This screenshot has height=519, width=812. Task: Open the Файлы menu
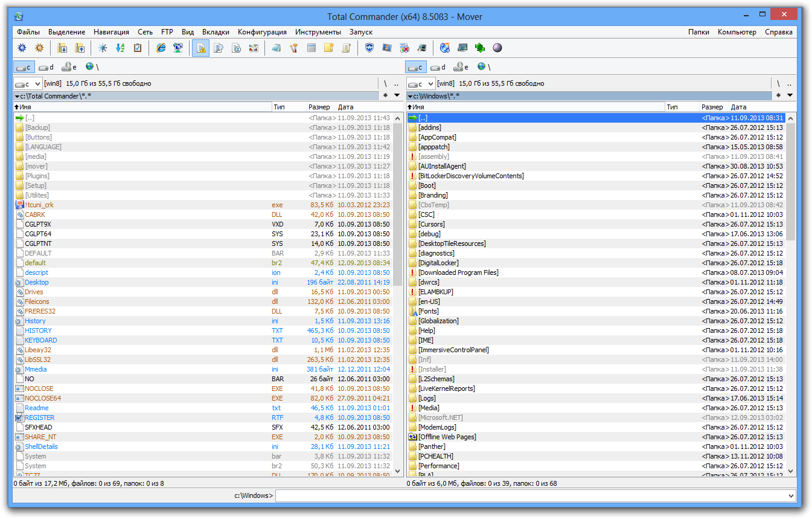pos(28,32)
